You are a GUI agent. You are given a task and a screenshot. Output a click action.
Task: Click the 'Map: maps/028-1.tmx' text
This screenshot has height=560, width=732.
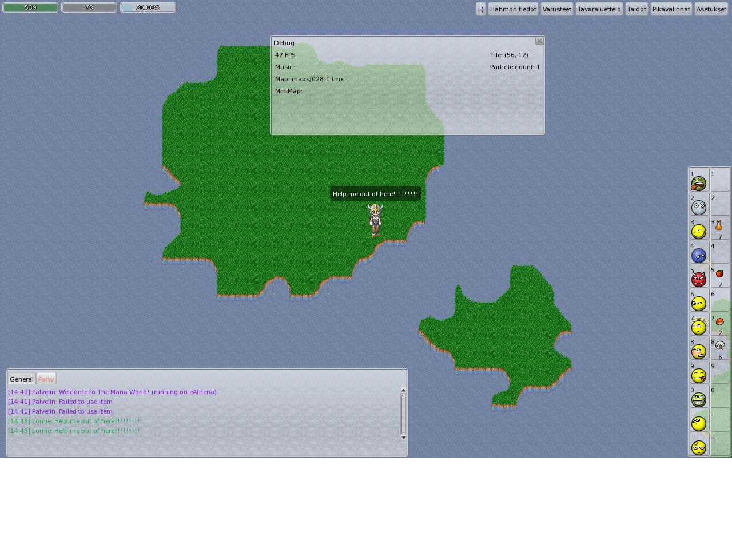click(x=309, y=79)
